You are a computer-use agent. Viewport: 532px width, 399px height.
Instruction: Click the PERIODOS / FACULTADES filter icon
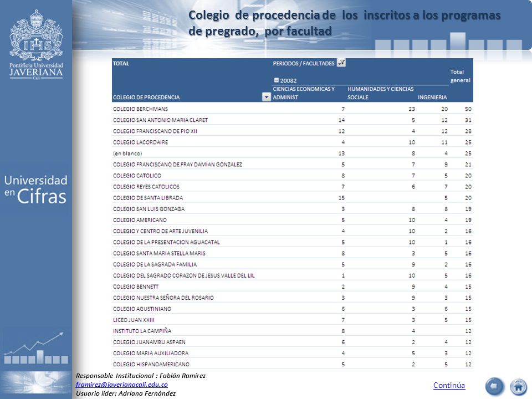pos(341,63)
